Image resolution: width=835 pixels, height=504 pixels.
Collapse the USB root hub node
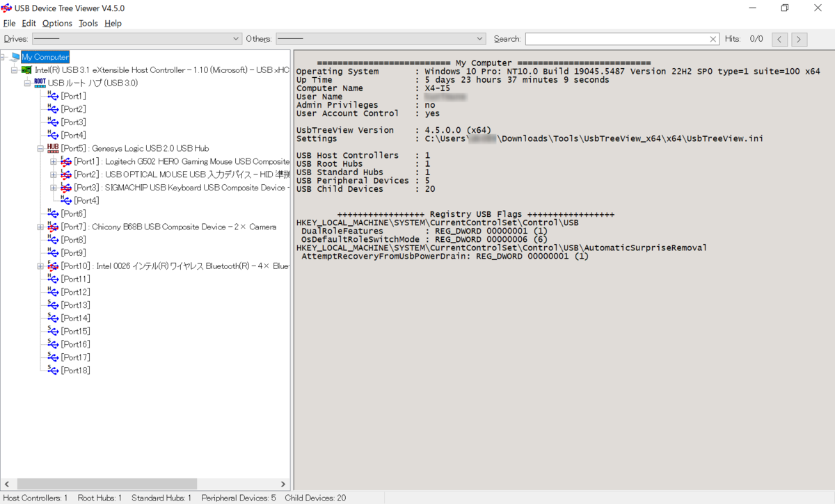click(x=28, y=83)
